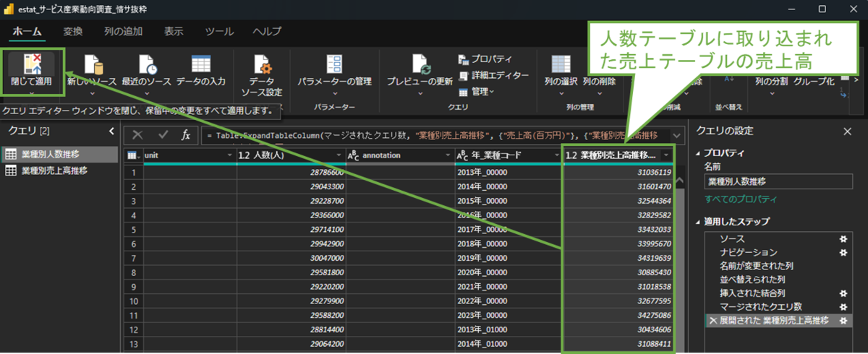The width and height of the screenshot is (868, 354).
Task: Close the クエリの設定 pane
Action: click(x=848, y=131)
